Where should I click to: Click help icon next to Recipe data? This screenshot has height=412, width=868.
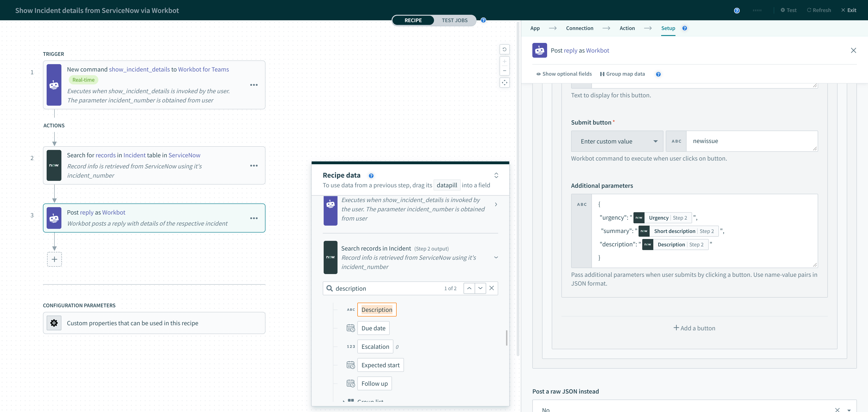pyautogui.click(x=371, y=176)
